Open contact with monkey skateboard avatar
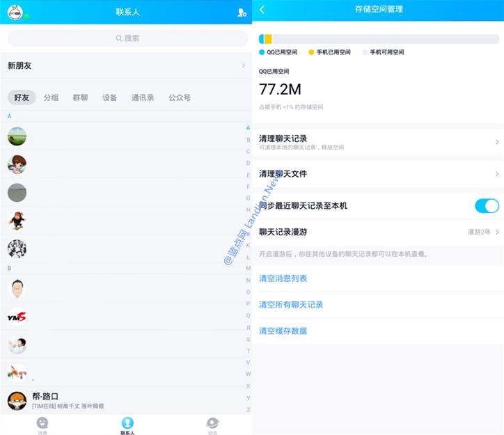Viewport: 504px width, 435px height. pyautogui.click(x=17, y=221)
